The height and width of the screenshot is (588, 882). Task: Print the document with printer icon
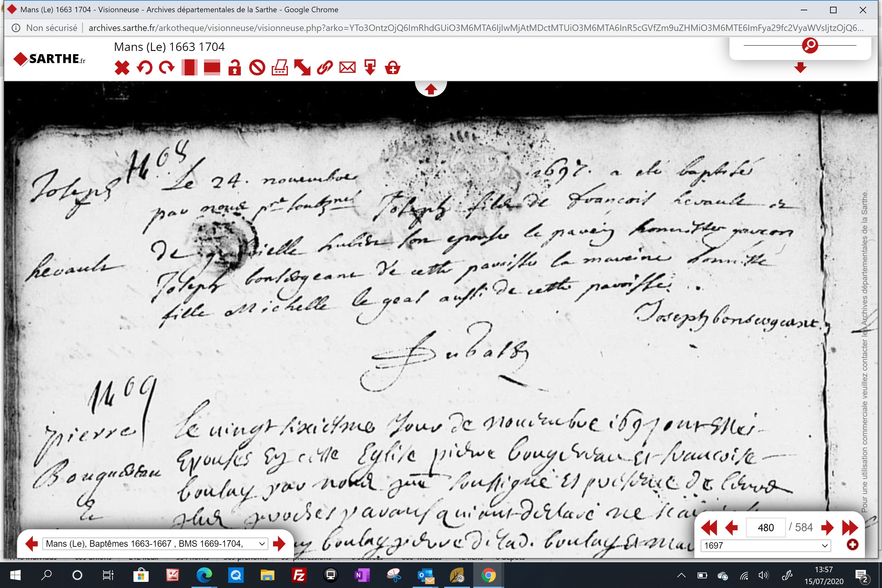click(x=280, y=68)
